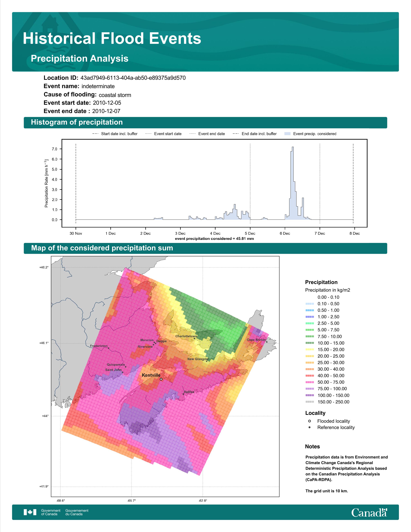Click the New Glasgow locality dot
This screenshot has height=532, width=411.
tap(206, 361)
